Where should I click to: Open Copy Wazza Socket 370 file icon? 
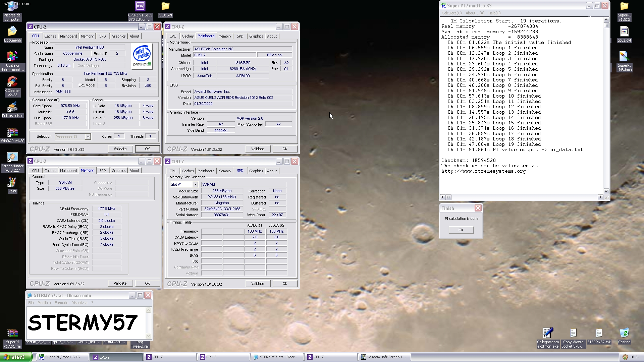pos(573,338)
